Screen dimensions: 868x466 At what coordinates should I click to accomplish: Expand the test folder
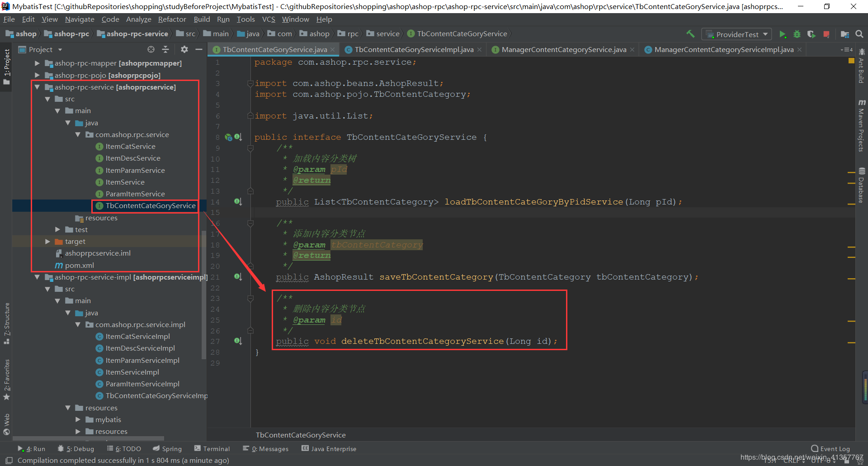(57, 229)
